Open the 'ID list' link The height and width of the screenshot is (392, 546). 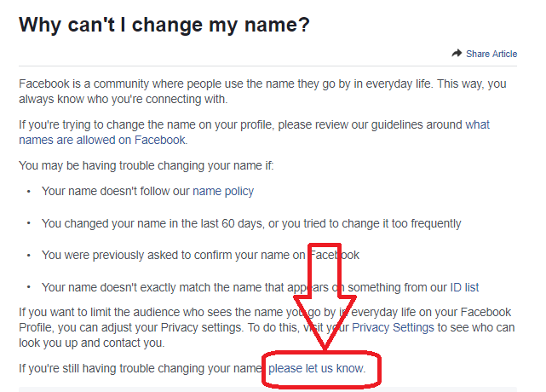click(464, 287)
